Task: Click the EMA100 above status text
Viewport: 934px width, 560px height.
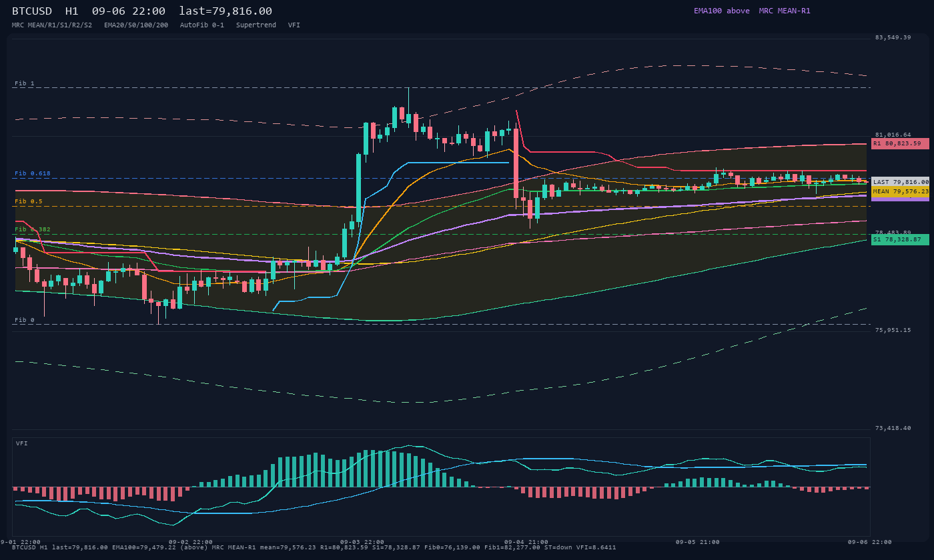Action: pos(721,11)
